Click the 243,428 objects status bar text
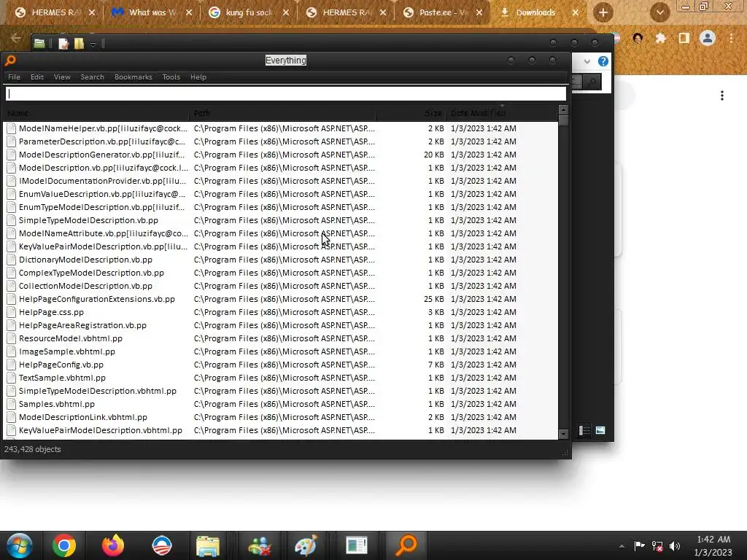Screen dimensions: 747x560 click(32, 449)
